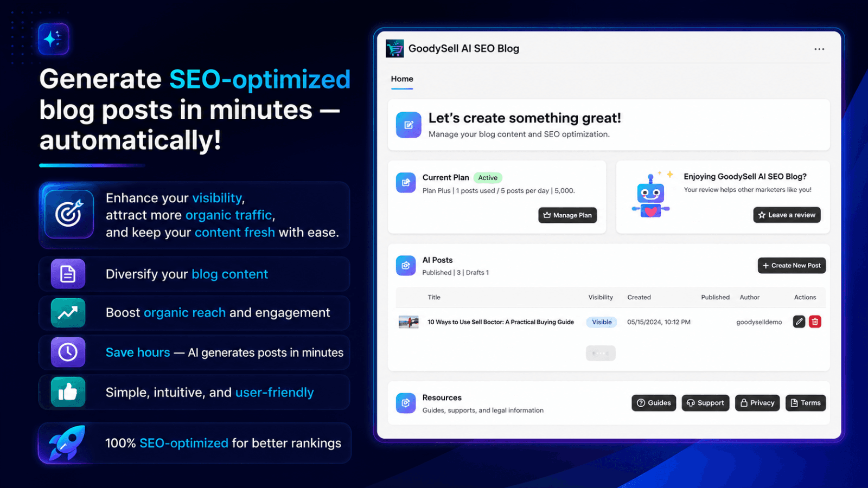The width and height of the screenshot is (868, 488).
Task: Switch to the Home tab
Action: tap(402, 79)
